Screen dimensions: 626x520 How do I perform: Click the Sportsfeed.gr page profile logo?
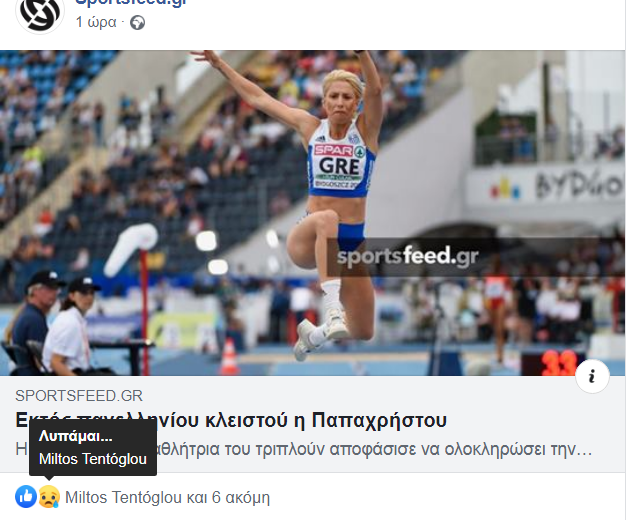(x=40, y=15)
